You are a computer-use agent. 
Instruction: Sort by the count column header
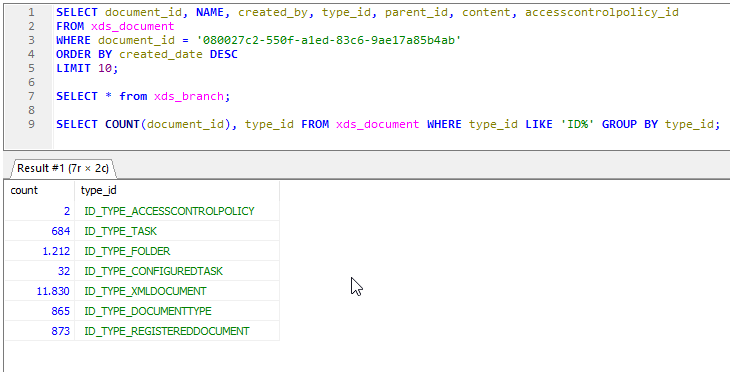click(40, 190)
